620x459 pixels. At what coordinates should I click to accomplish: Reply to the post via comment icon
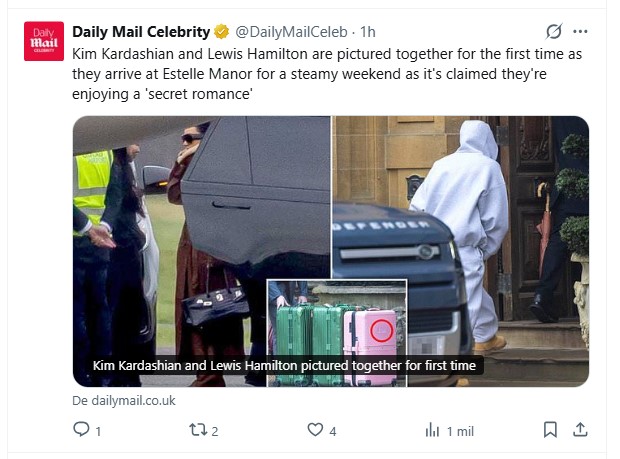pyautogui.click(x=82, y=430)
